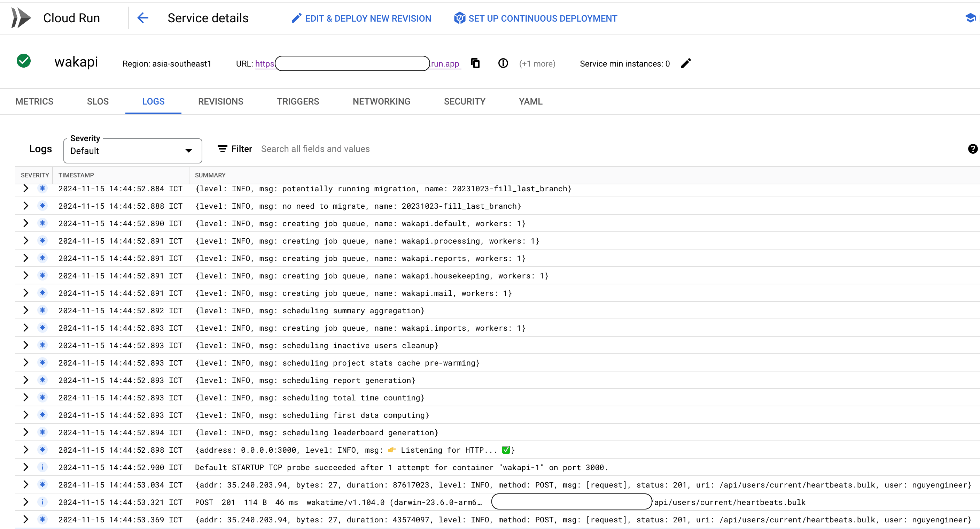This screenshot has width=980, height=529.
Task: Open URL details via the info icon
Action: (x=503, y=63)
